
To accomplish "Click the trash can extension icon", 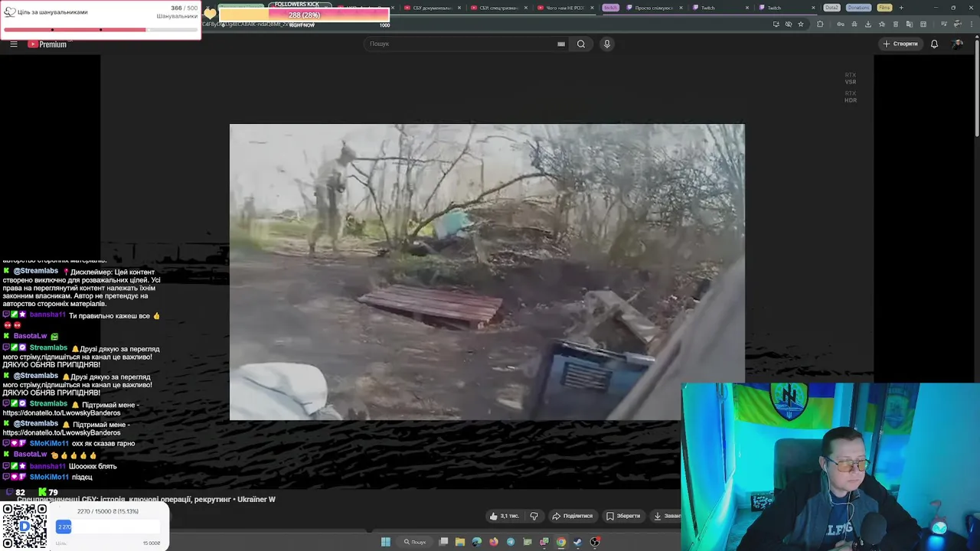I will (896, 24).
